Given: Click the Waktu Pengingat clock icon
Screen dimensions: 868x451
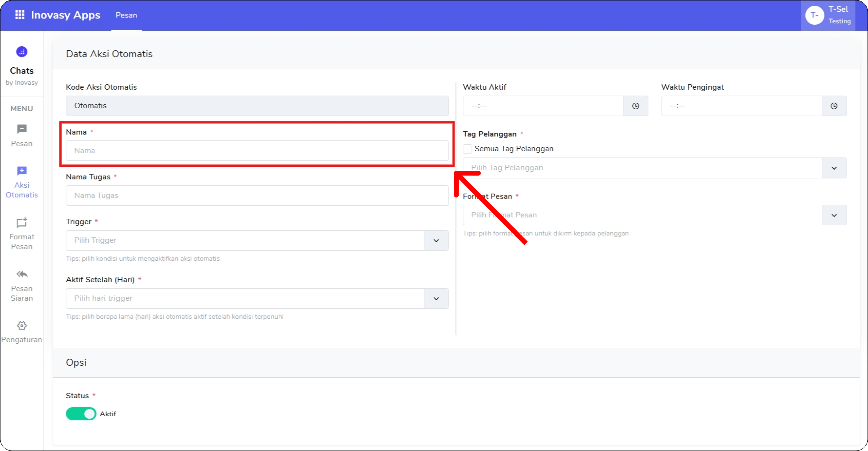Looking at the screenshot, I should pyautogui.click(x=834, y=106).
